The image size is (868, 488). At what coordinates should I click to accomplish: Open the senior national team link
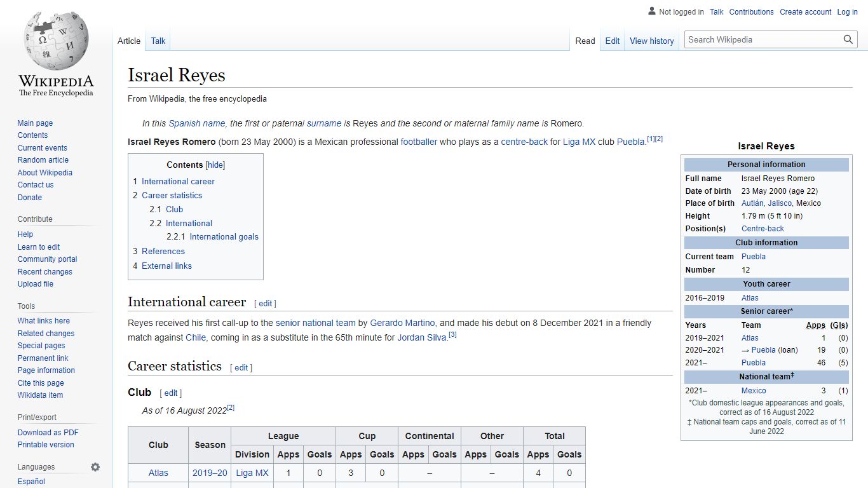(316, 323)
